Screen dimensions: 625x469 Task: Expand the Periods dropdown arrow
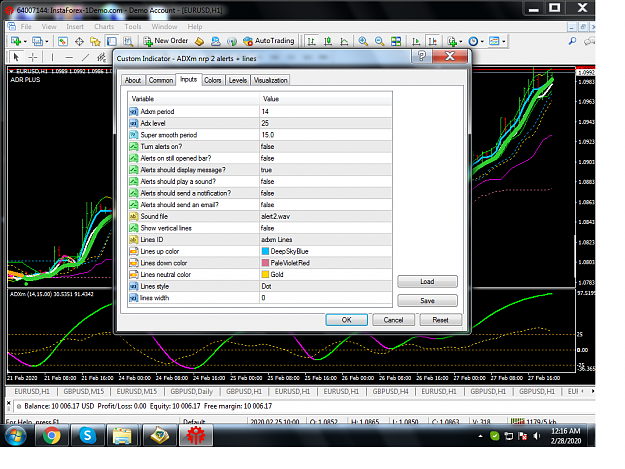482,41
